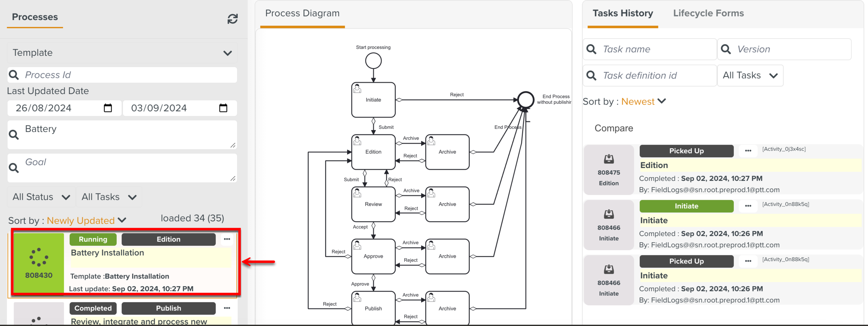The image size is (868, 326).
Task: Open the ellipsis menu on Battery Installation process
Action: point(227,239)
